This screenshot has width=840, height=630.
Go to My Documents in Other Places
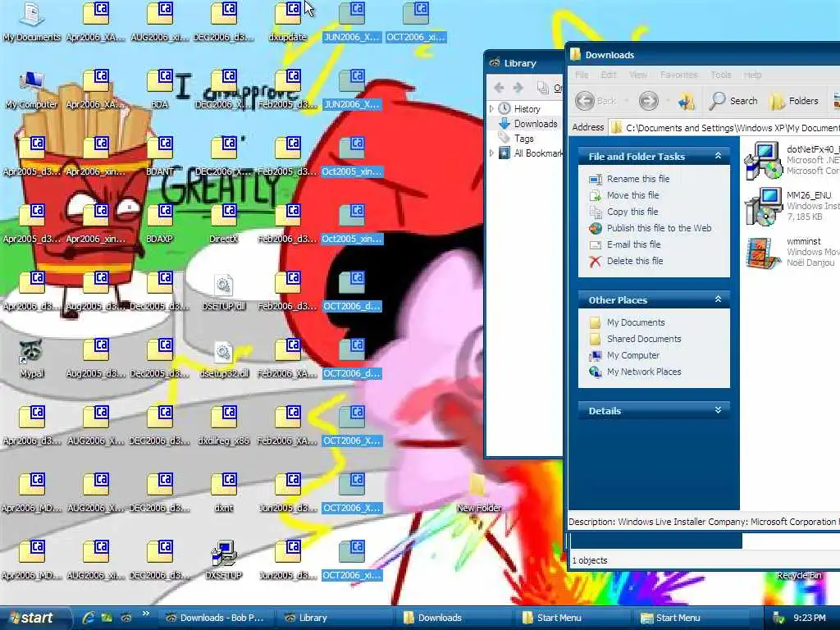pyautogui.click(x=636, y=322)
